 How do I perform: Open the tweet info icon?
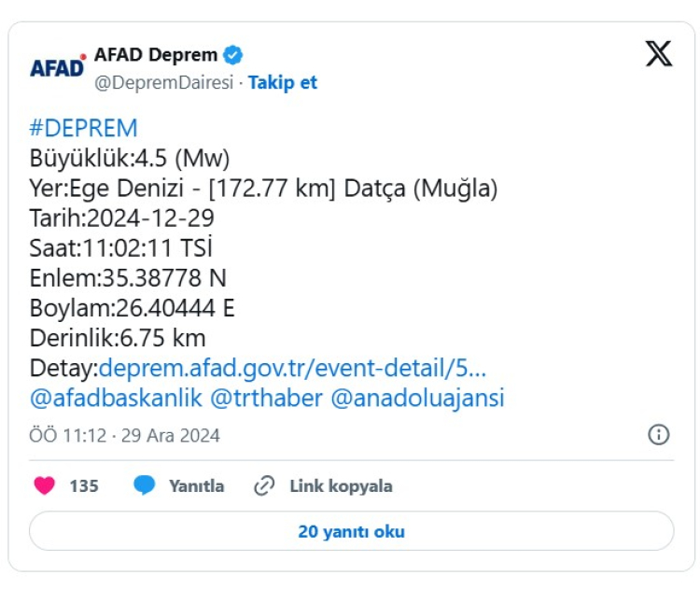[658, 435]
